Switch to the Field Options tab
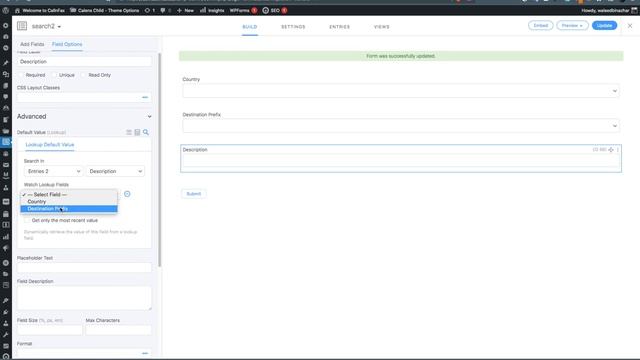This screenshot has height=360, width=640. (x=67, y=44)
